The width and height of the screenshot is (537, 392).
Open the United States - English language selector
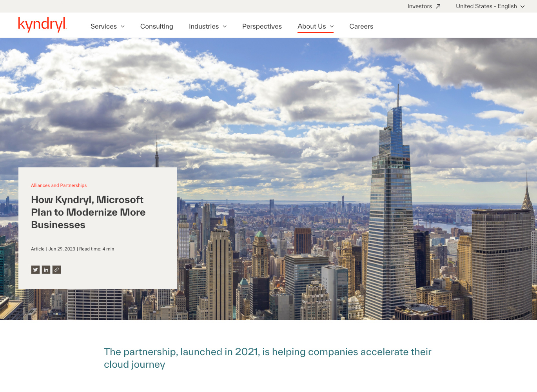point(490,6)
